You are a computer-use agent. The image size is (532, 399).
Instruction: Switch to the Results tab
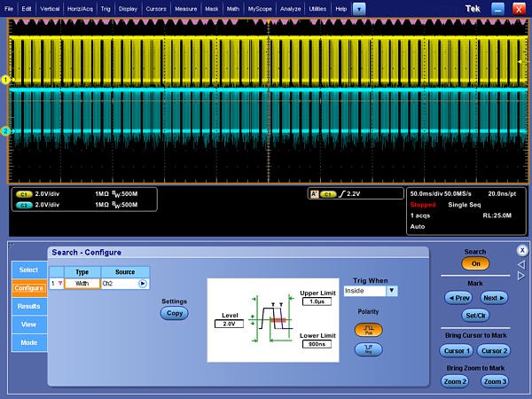click(28, 306)
